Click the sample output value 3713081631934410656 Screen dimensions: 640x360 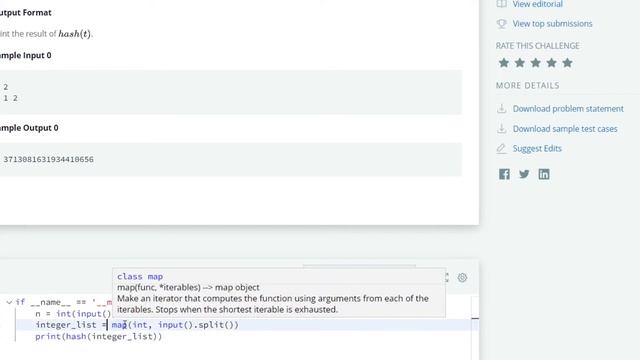point(49,160)
